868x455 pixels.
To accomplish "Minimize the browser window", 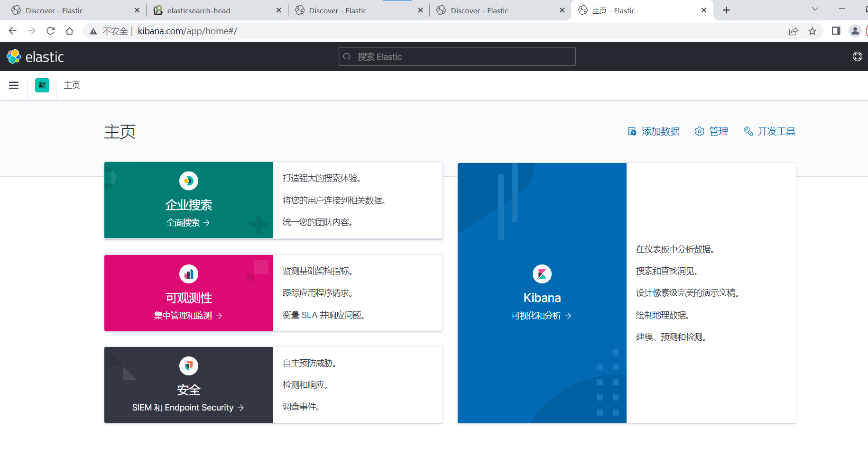I will [x=842, y=9].
